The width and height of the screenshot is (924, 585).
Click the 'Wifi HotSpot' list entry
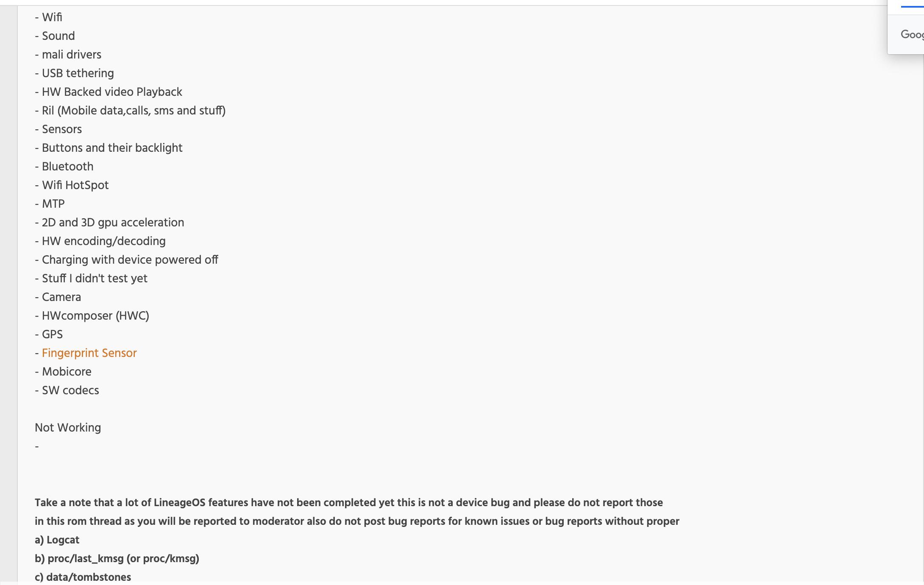click(72, 185)
